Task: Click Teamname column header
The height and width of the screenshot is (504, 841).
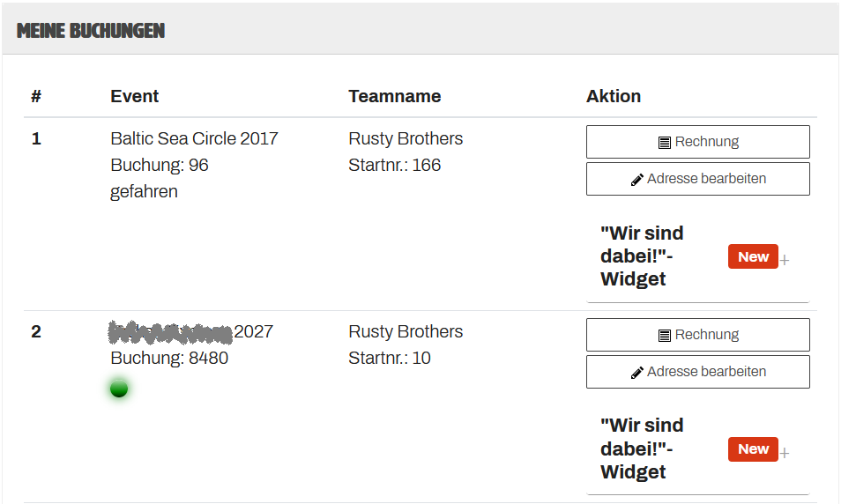Action: tap(395, 97)
